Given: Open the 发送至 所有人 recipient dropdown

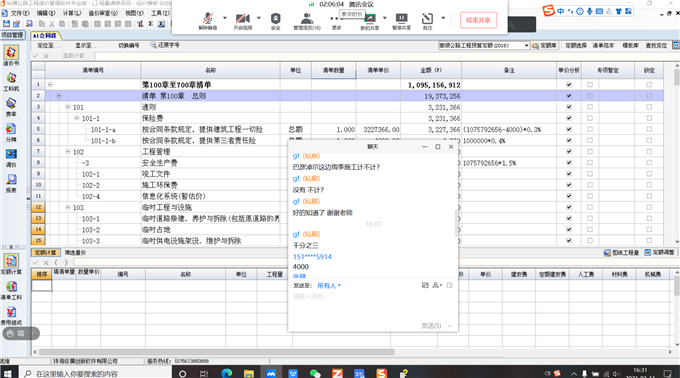Looking at the screenshot, I should pos(329,285).
